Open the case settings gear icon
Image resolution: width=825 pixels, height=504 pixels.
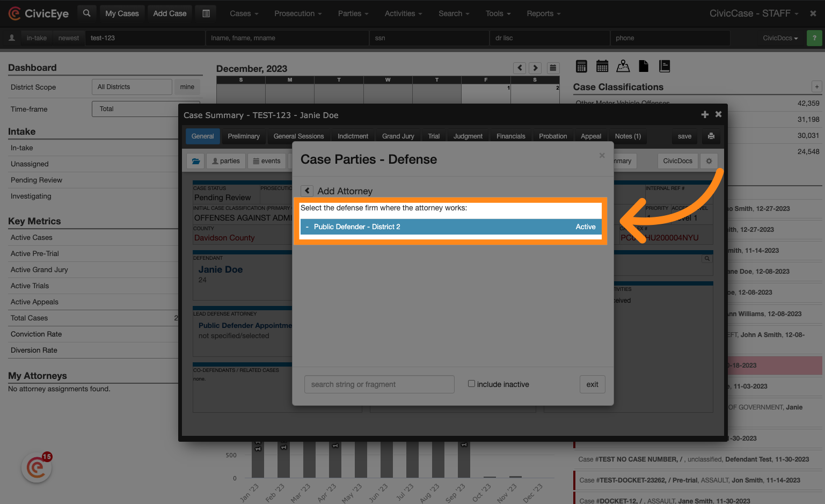709,161
